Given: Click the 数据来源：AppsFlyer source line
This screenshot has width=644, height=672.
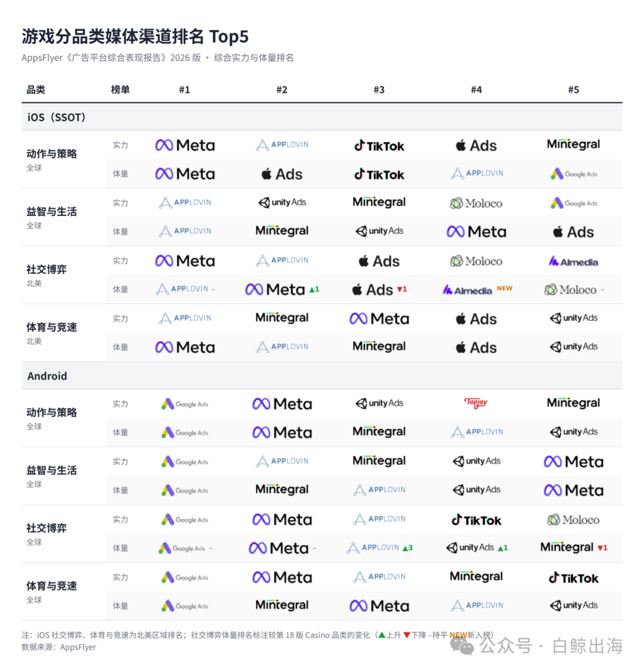Looking at the screenshot, I should pyautogui.click(x=58, y=647).
